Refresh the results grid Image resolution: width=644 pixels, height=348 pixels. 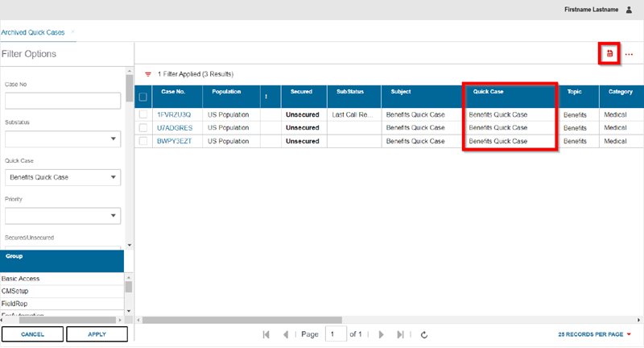coord(424,335)
